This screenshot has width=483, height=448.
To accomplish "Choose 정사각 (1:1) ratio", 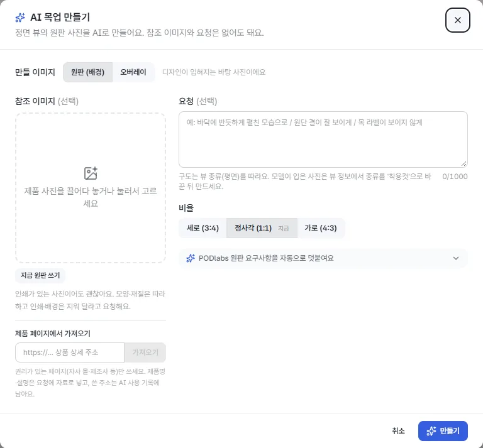I will [262, 228].
